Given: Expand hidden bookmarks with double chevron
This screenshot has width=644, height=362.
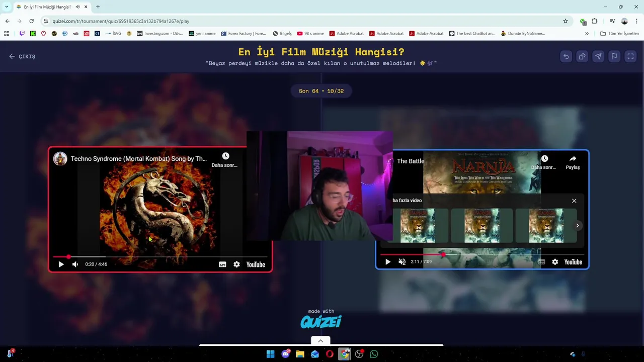Looking at the screenshot, I should pyautogui.click(x=587, y=34).
